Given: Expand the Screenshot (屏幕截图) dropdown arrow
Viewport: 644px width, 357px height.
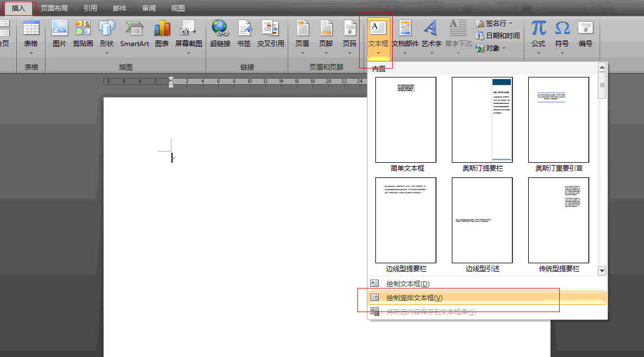Looking at the screenshot, I should pos(188,53).
